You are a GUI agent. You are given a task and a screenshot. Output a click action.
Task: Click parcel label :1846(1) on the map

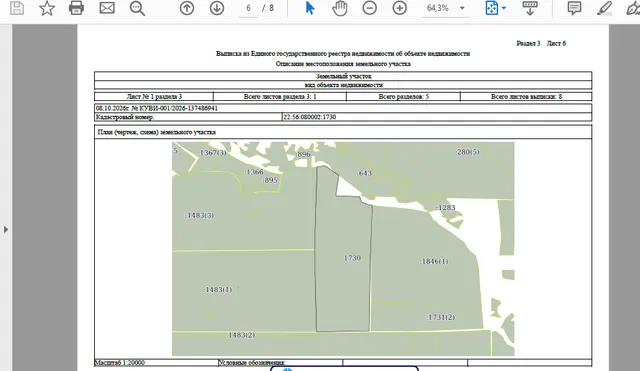coord(434,261)
